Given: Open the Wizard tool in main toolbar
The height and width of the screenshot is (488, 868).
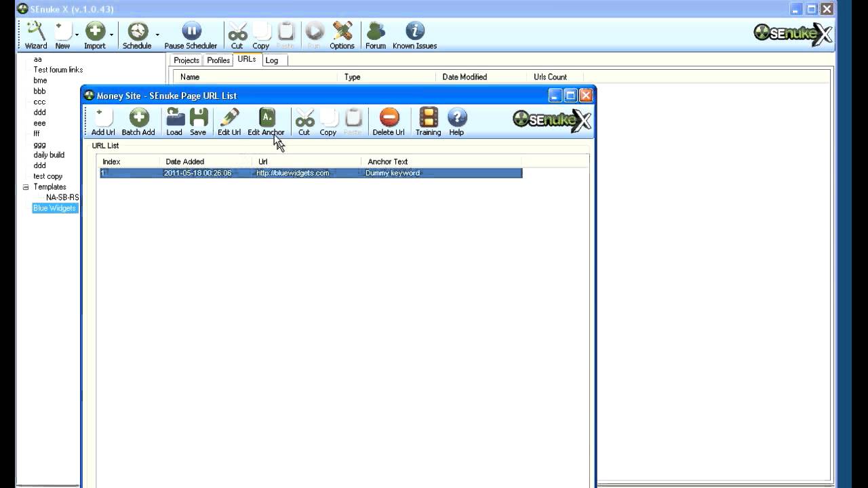Looking at the screenshot, I should click(36, 35).
